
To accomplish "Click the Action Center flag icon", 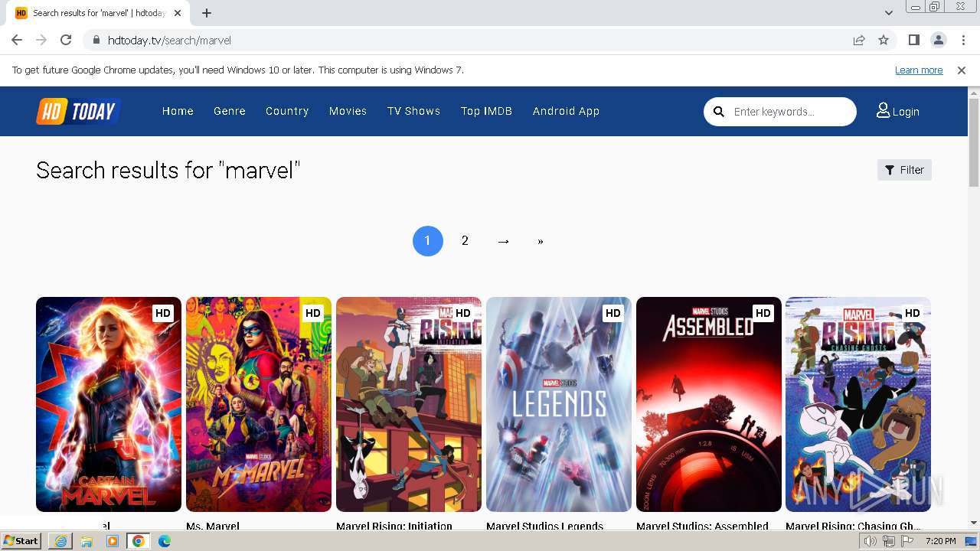I will 907,541.
